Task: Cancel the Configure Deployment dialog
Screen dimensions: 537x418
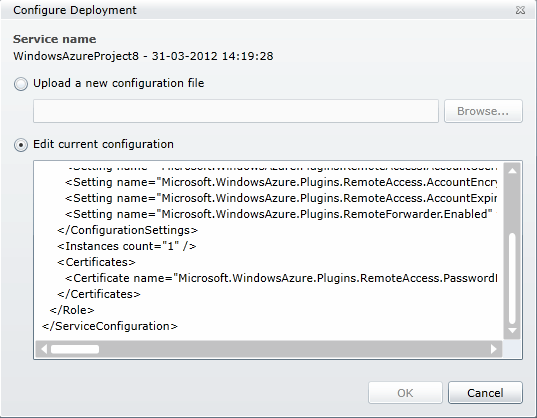Action: 485,393
